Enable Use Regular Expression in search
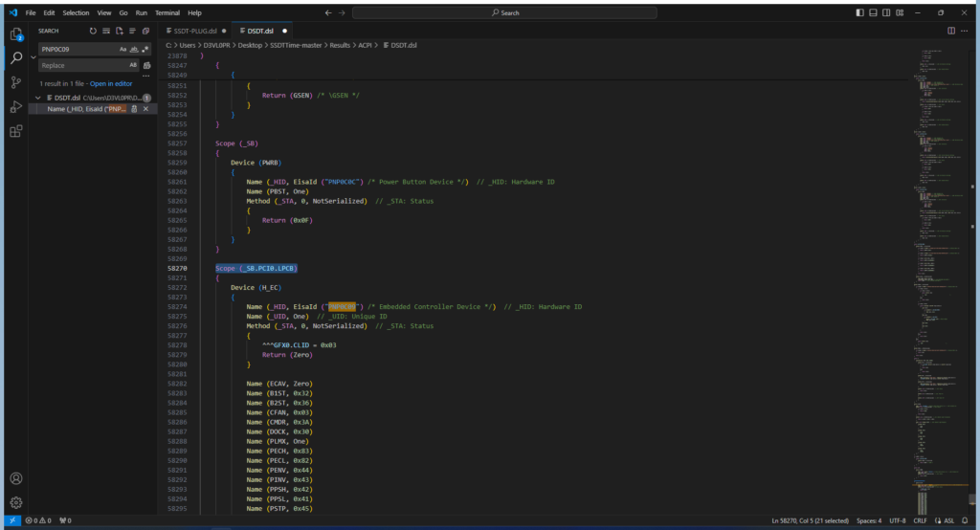980x530 pixels. [x=143, y=48]
